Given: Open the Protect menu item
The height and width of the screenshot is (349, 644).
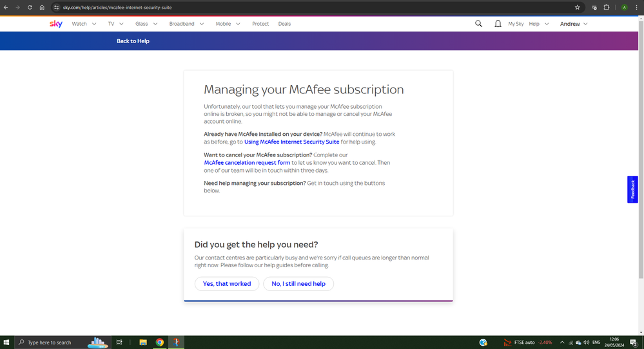Looking at the screenshot, I should pyautogui.click(x=260, y=24).
